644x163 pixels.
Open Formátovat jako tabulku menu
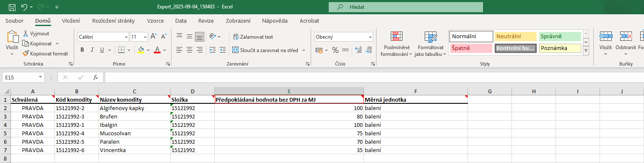(x=431, y=44)
